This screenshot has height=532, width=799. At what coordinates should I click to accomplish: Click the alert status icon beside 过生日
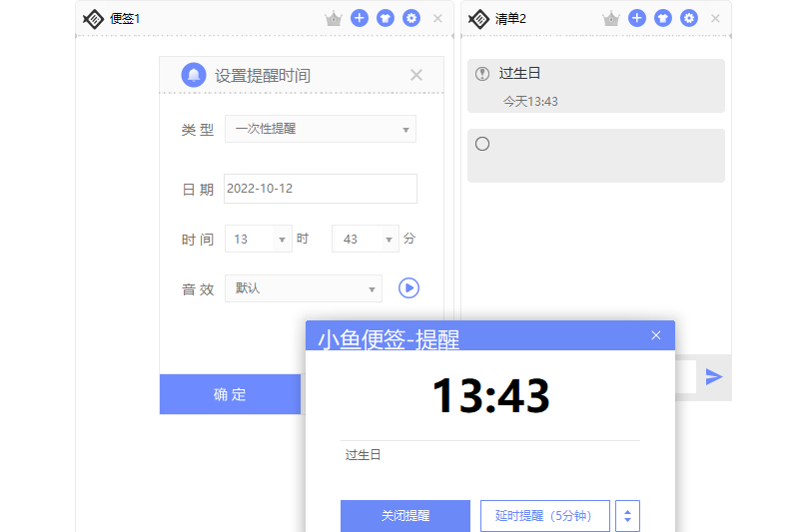click(x=482, y=74)
